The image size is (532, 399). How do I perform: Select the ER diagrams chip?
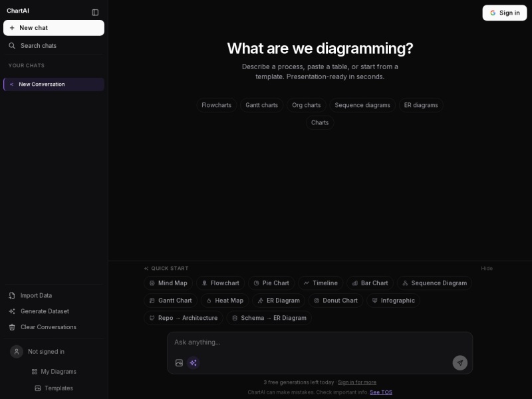pos(421,105)
